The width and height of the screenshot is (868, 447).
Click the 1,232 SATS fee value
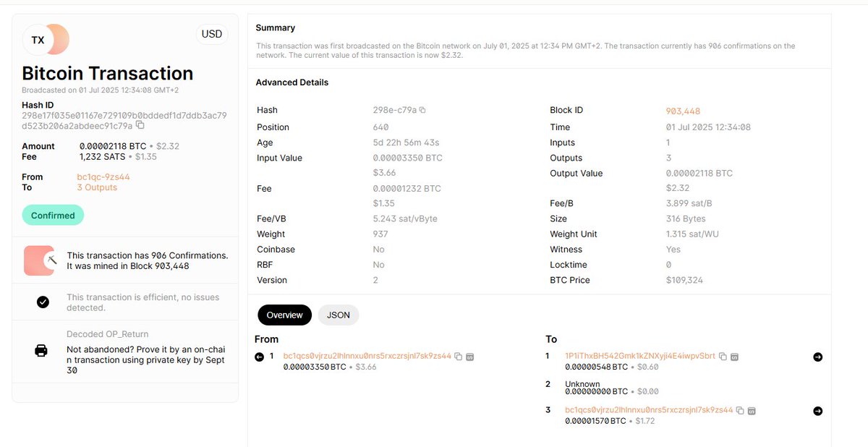click(x=103, y=156)
